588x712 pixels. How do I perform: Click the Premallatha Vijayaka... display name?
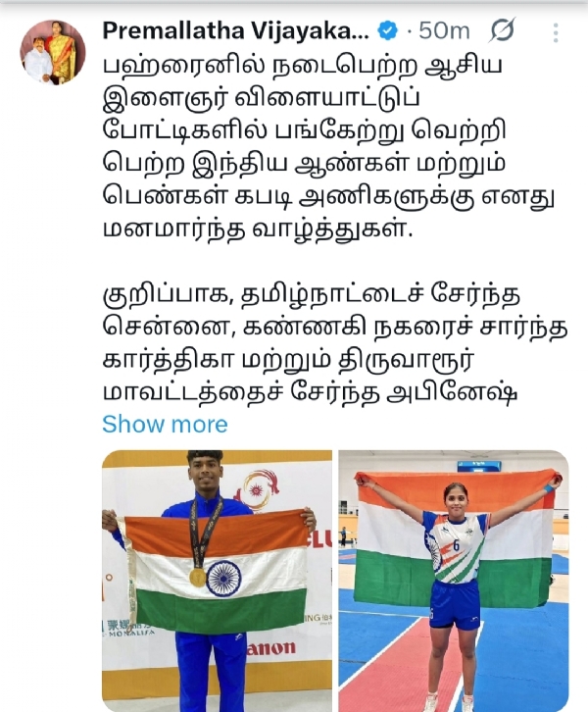click(x=235, y=30)
